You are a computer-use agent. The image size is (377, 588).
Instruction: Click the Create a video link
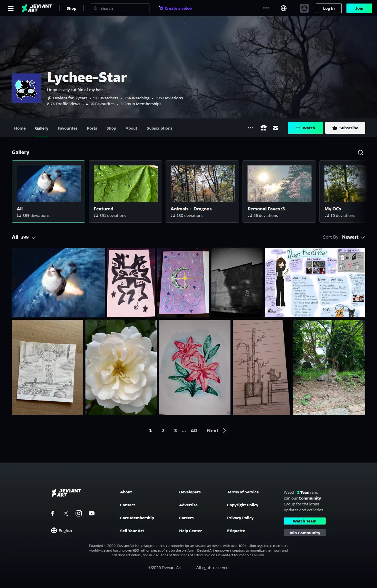click(x=175, y=8)
